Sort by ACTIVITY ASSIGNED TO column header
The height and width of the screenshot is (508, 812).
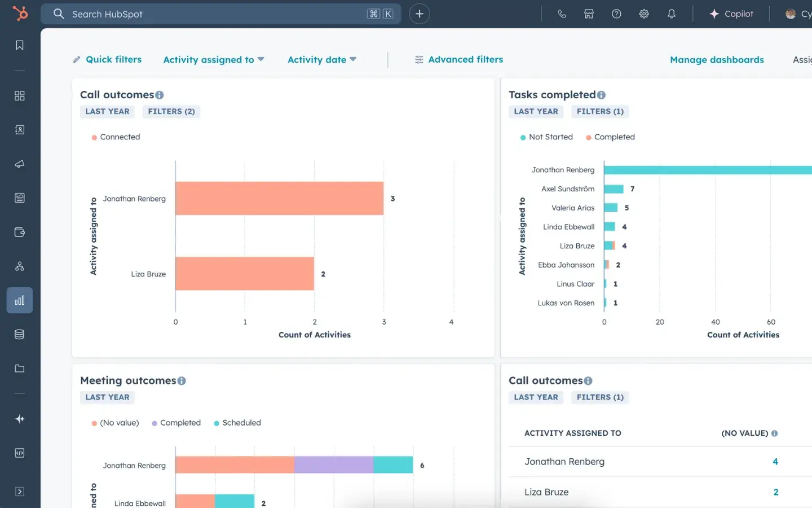pos(572,433)
